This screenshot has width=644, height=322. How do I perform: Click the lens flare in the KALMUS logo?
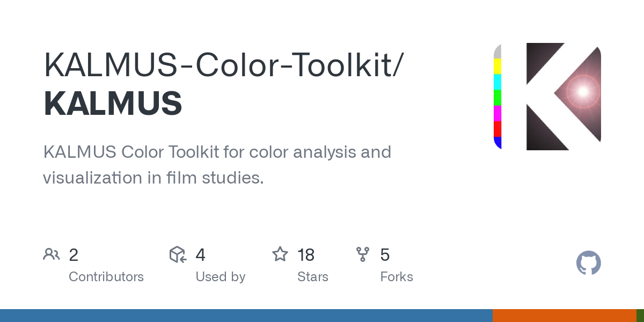582,91
